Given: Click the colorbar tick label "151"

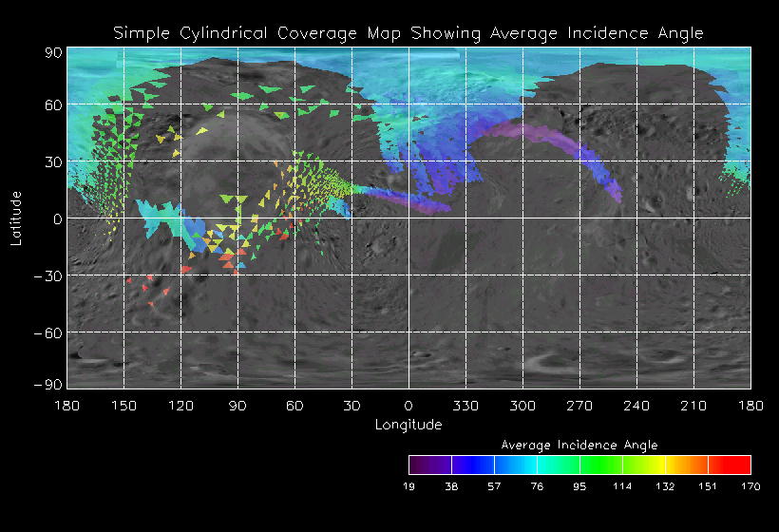Looking at the screenshot, I should pyautogui.click(x=708, y=486).
